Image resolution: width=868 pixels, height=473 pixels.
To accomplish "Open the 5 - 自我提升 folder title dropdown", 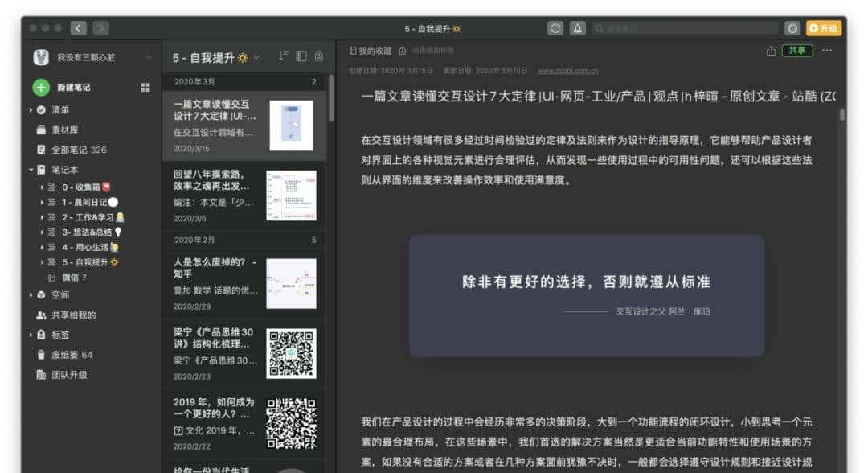I will coord(256,56).
